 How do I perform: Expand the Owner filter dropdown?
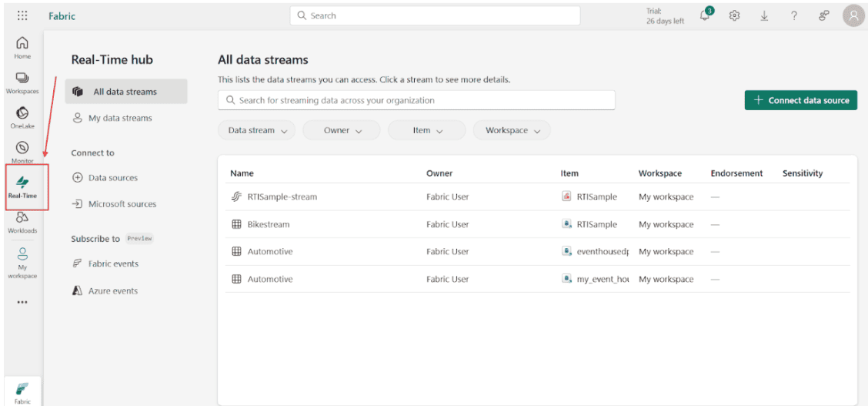click(342, 130)
